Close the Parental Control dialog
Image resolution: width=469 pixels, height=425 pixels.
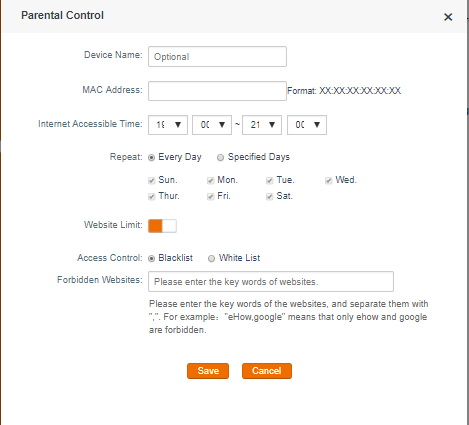448,17
